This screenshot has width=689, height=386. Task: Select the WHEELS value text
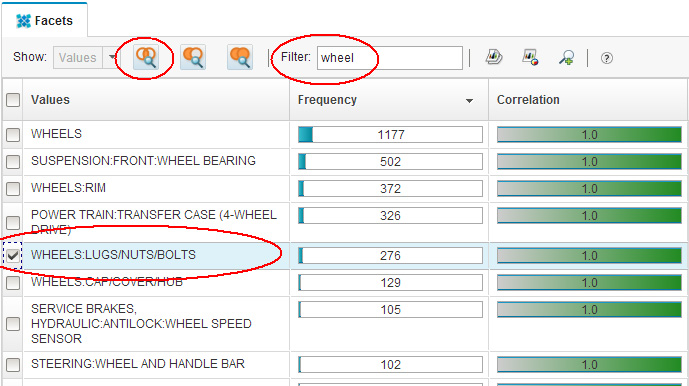click(x=56, y=134)
